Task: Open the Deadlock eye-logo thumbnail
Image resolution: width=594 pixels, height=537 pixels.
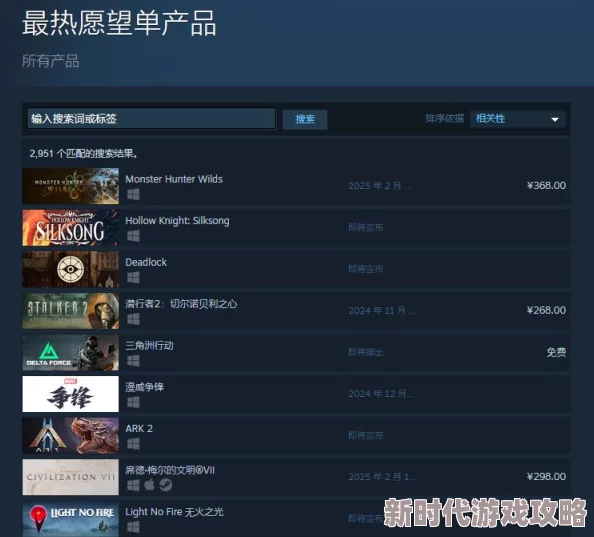Action: (x=70, y=269)
